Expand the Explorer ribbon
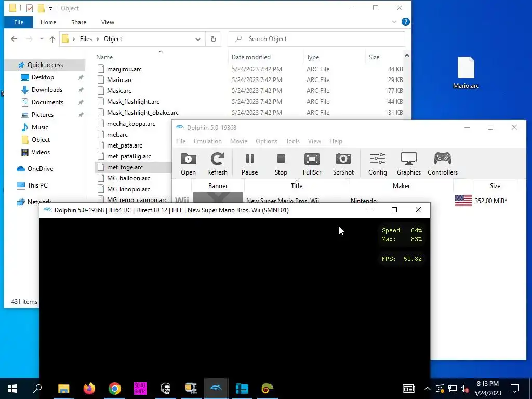The image size is (532, 399). 394,22
